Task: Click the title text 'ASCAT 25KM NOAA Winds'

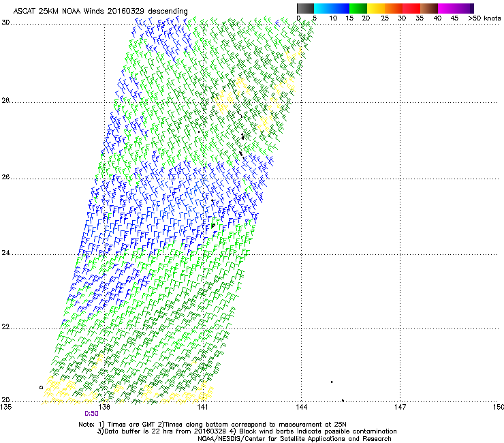Action: click(x=59, y=11)
